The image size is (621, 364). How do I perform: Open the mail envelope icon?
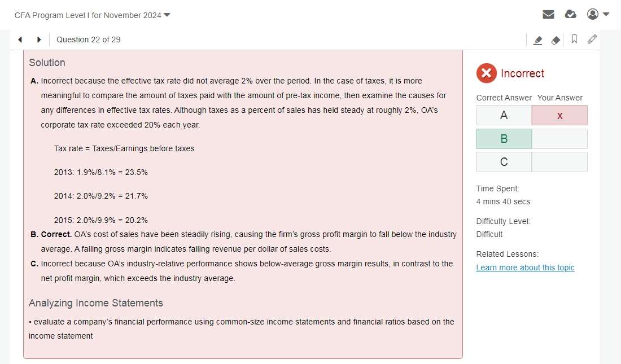(548, 15)
